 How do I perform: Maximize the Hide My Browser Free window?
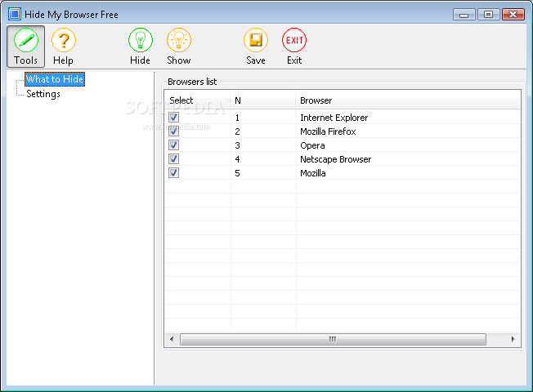tap(489, 15)
